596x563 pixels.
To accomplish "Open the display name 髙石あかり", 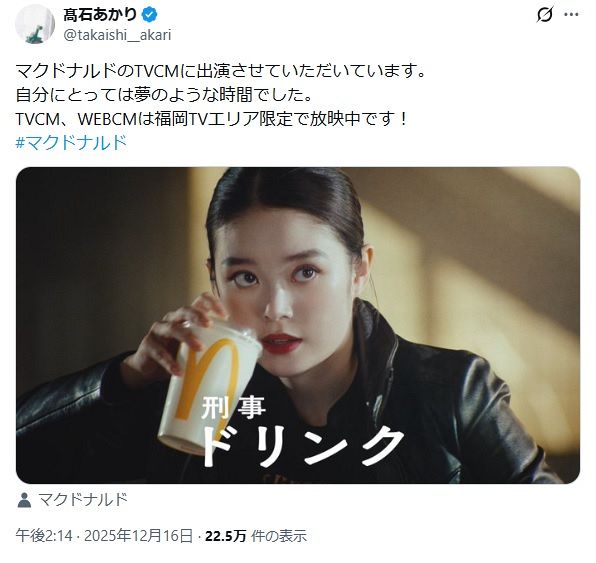I will coord(100,15).
